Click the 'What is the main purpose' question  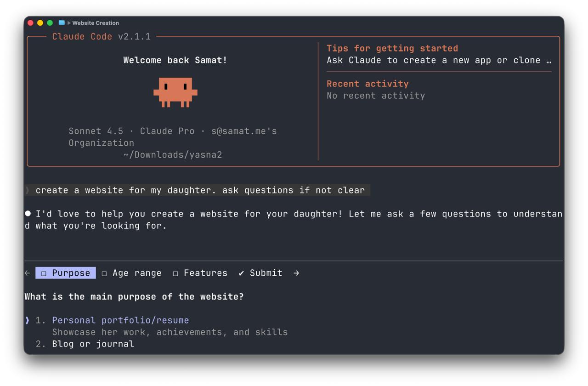pos(134,296)
